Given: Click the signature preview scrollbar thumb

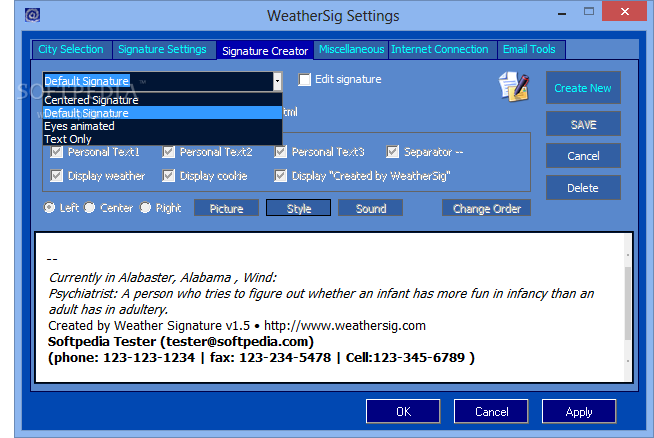Looking at the screenshot, I should pyautogui.click(x=628, y=303).
